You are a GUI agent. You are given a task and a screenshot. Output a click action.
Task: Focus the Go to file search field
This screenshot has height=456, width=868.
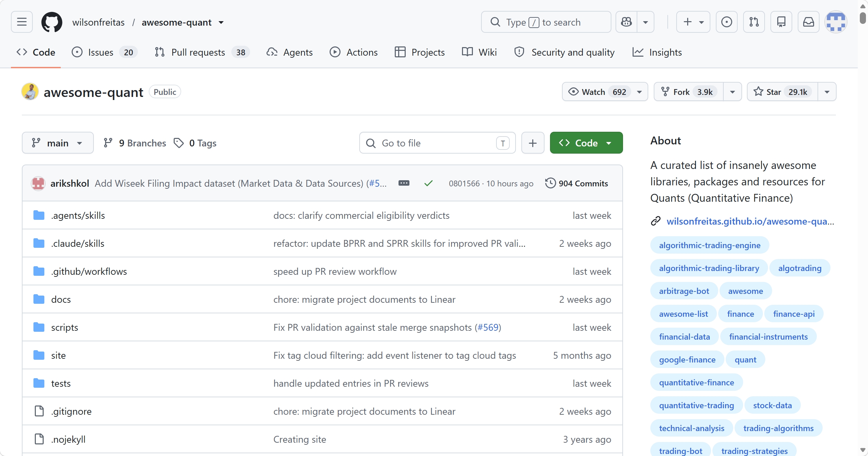point(437,143)
